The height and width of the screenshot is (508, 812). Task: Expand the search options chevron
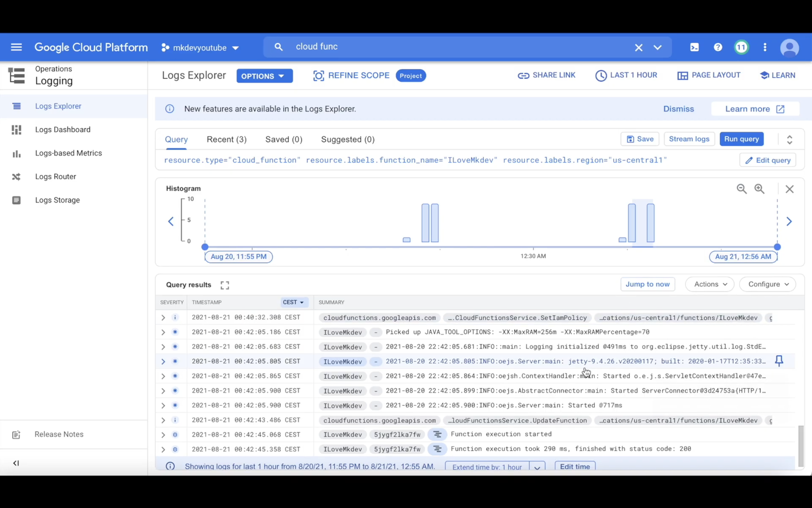click(657, 47)
